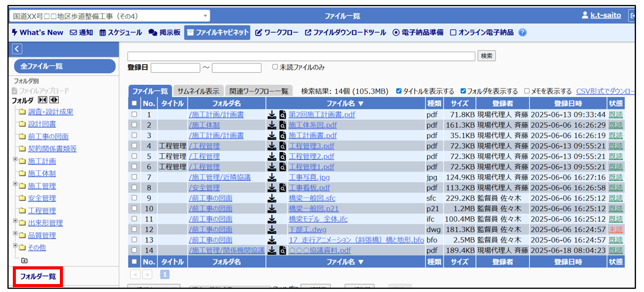Viewport: 644px width, 292px height.
Task: Click the collapse-all folders icon beside フォルダ
Action: point(42,100)
